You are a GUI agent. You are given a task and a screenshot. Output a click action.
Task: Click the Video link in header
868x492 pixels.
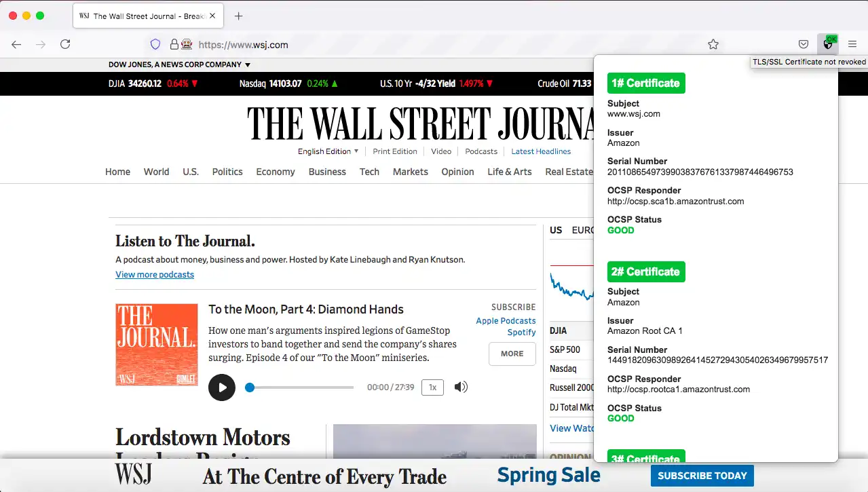441,151
